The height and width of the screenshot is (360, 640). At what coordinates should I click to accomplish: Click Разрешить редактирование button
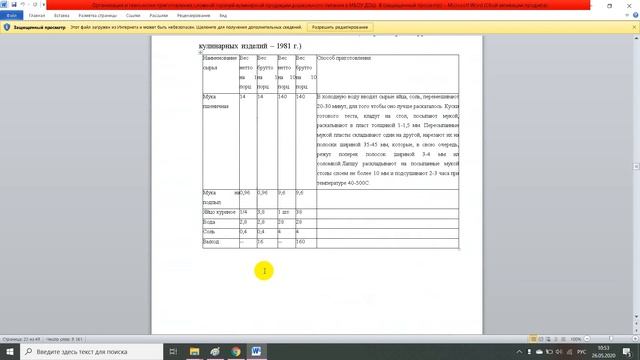point(340,27)
